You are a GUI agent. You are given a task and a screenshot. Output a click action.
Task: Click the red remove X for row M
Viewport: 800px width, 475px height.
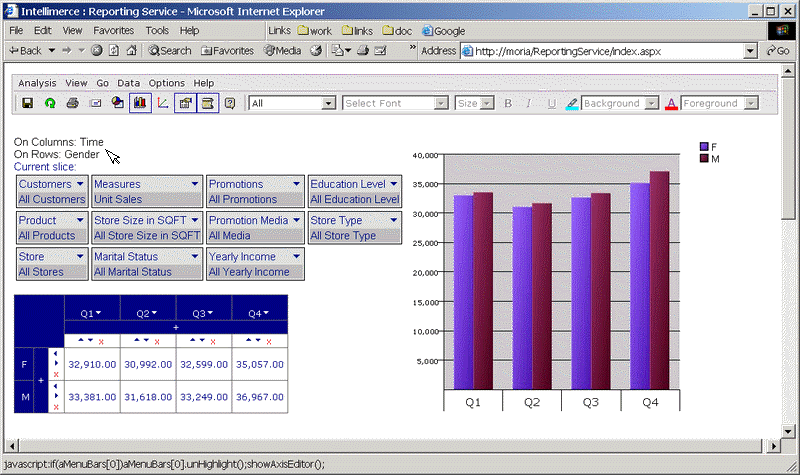coord(56,407)
